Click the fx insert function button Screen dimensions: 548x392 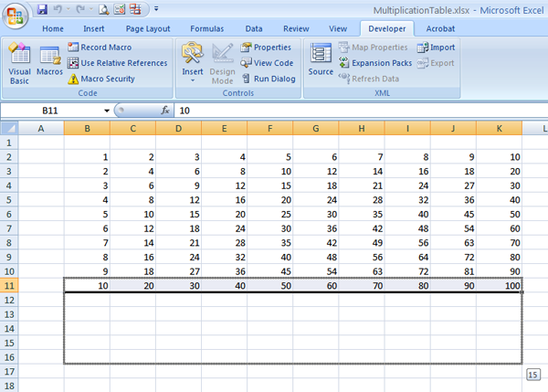coord(165,111)
